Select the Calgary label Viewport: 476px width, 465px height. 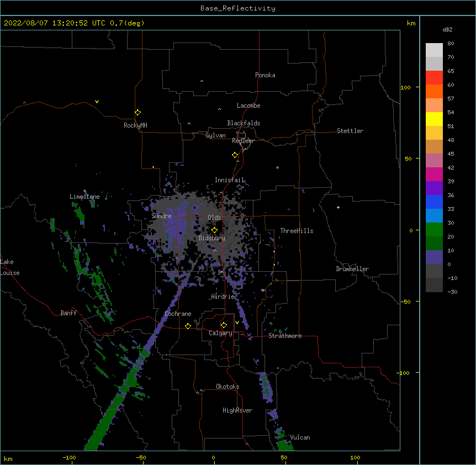(x=220, y=333)
